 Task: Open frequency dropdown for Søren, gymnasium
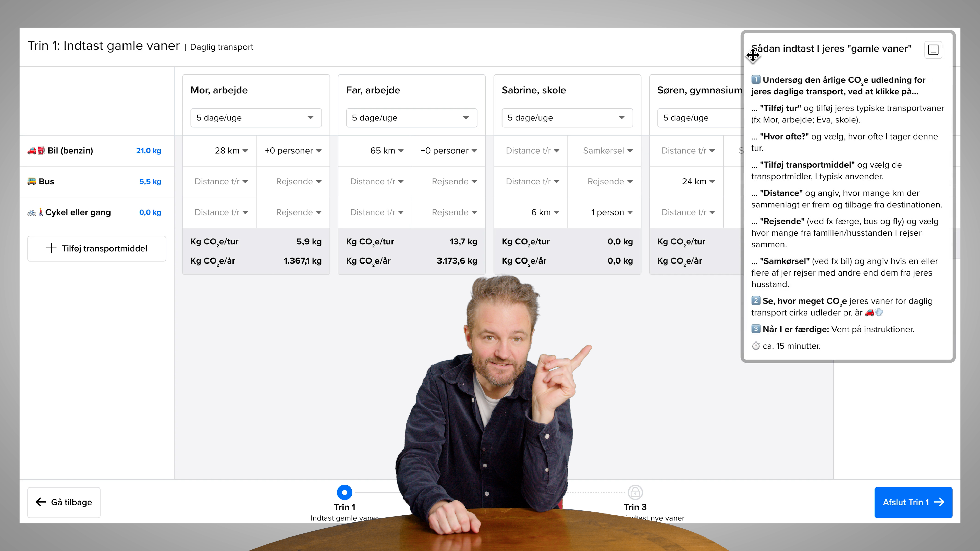click(x=700, y=118)
